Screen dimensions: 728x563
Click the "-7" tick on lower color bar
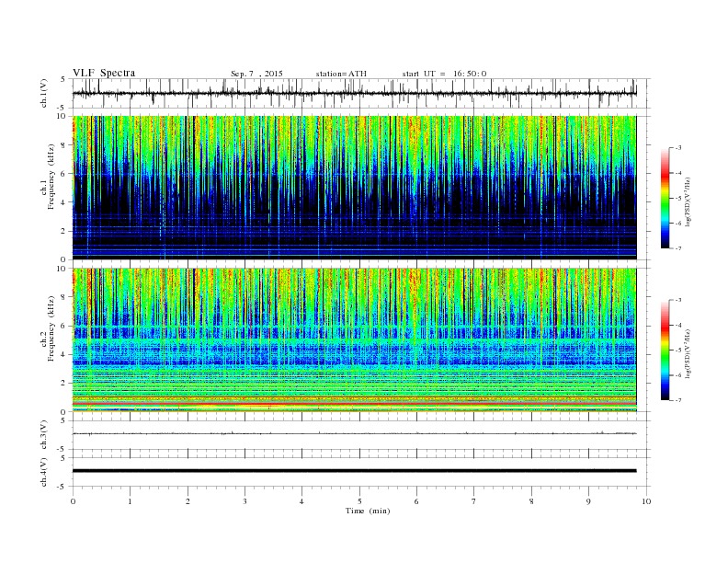[677, 400]
